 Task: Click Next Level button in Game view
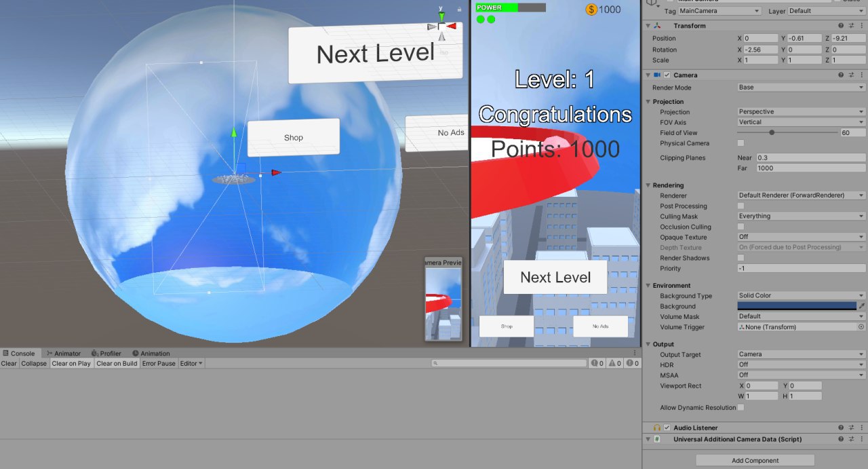(555, 277)
